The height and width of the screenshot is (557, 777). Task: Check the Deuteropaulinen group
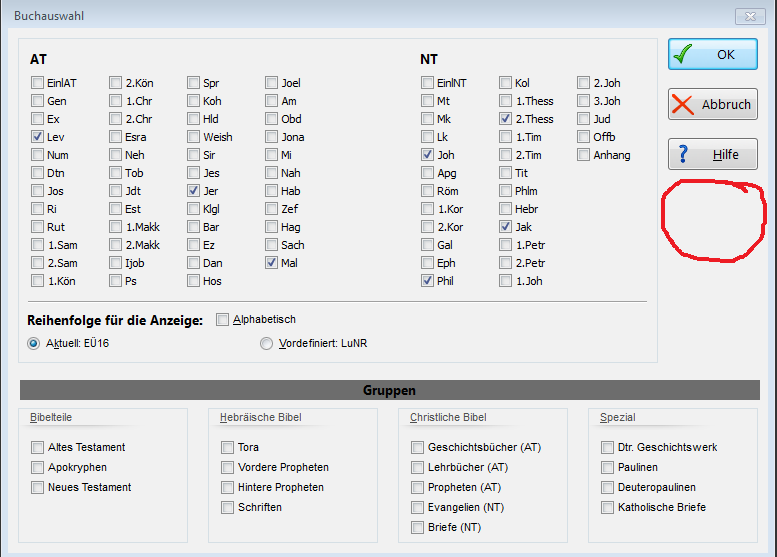click(x=607, y=488)
